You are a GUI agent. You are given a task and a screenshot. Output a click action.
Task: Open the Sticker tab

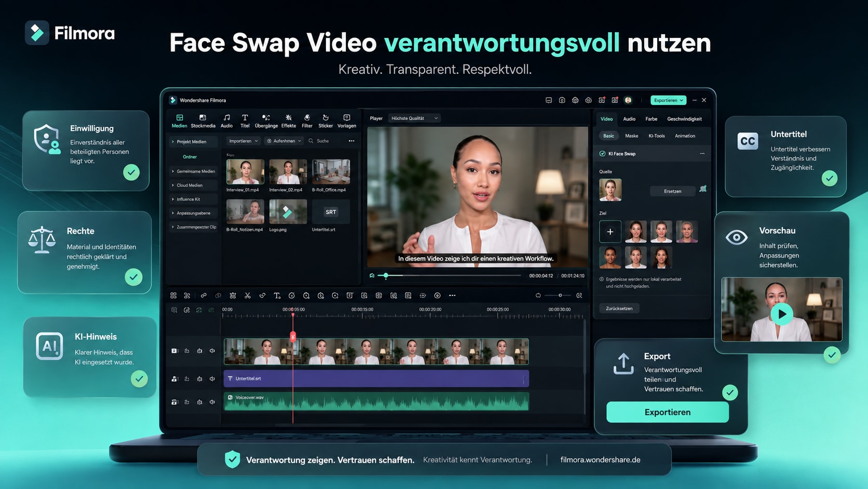click(x=325, y=121)
